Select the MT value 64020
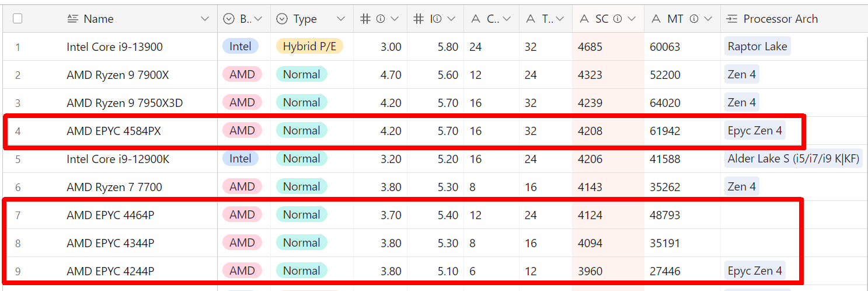 [x=665, y=103]
